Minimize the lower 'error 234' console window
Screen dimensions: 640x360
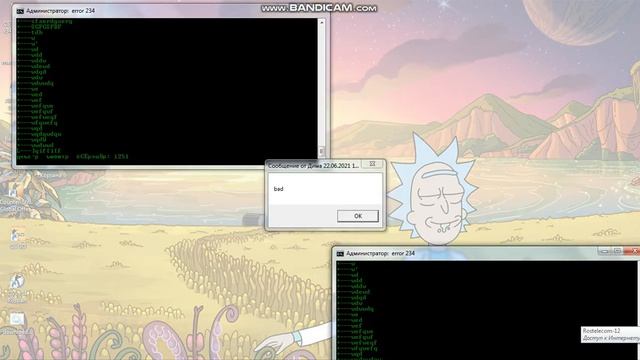pyautogui.click(x=605, y=251)
